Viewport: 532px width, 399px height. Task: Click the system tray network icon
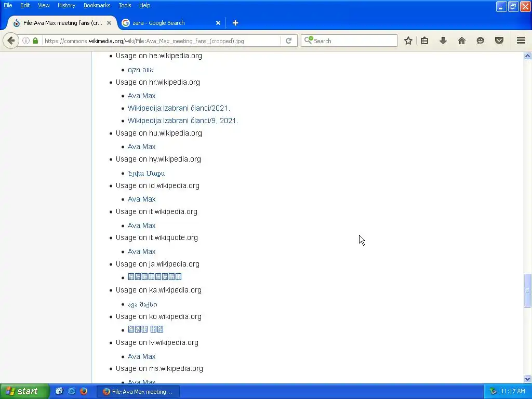(493, 392)
